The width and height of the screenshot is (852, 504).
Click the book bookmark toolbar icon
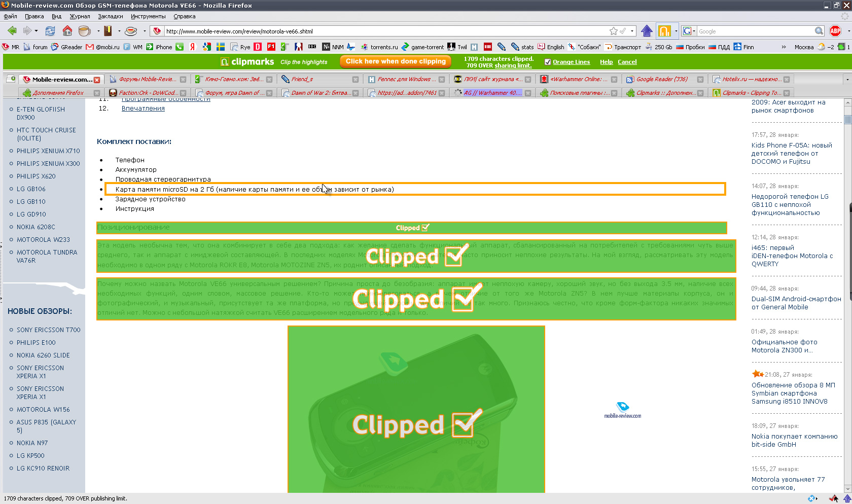pyautogui.click(x=108, y=31)
